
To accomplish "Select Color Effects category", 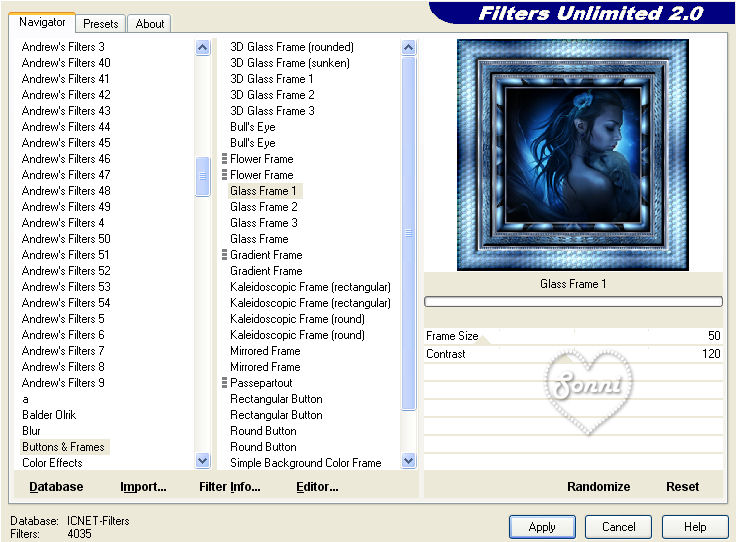I will coord(52,463).
